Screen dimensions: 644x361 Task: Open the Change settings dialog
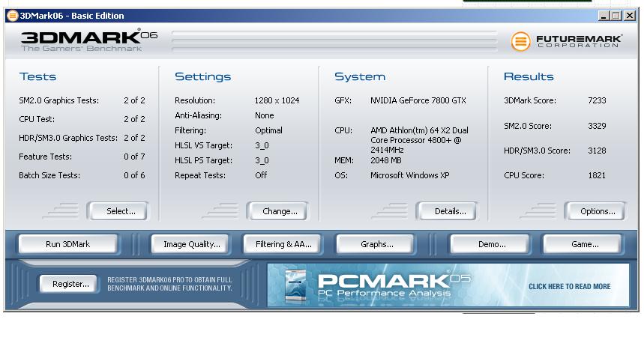tap(277, 211)
